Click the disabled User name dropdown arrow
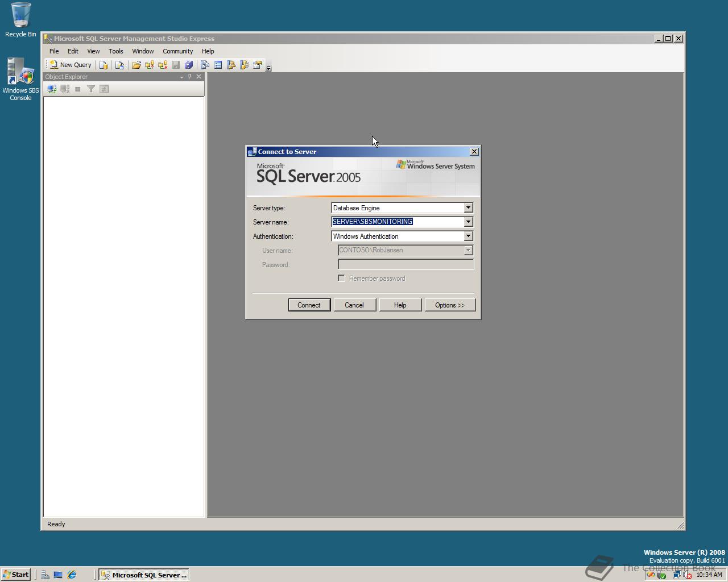Image resolution: width=728 pixels, height=582 pixels. 468,250
